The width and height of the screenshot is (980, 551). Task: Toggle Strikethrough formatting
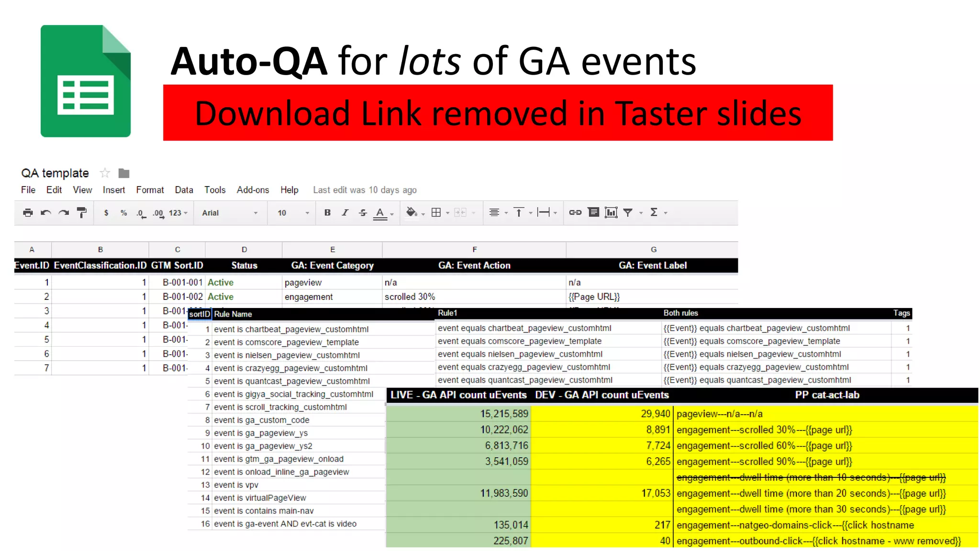point(363,213)
